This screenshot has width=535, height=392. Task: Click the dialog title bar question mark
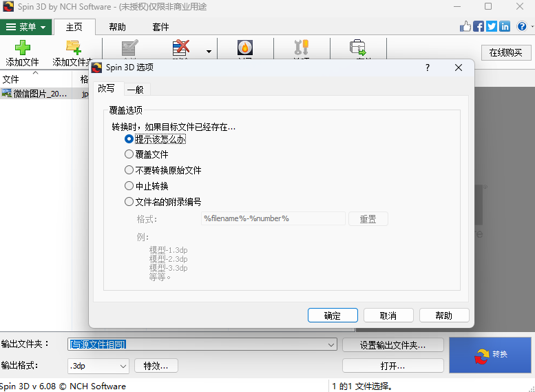click(x=428, y=68)
